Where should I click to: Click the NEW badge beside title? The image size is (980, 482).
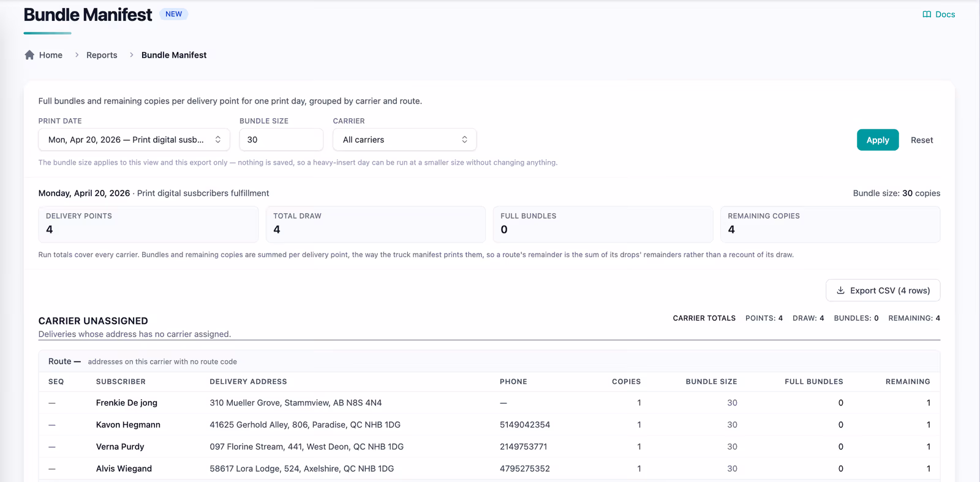point(174,14)
